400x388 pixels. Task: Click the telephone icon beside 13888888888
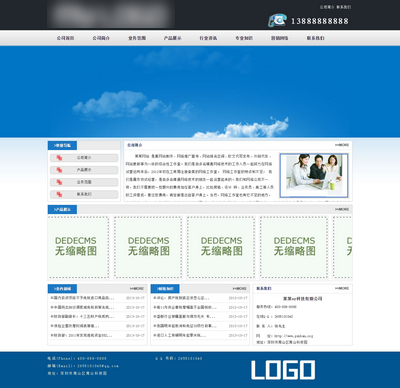277,20
